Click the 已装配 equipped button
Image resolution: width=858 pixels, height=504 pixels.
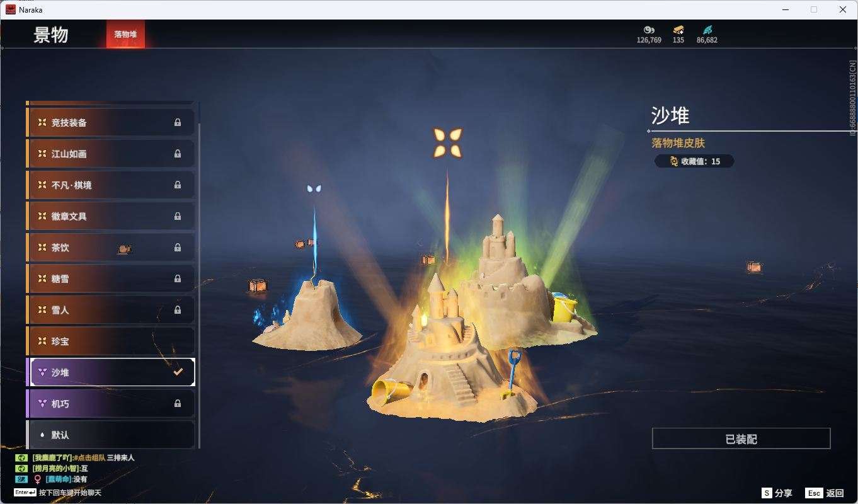pos(741,438)
